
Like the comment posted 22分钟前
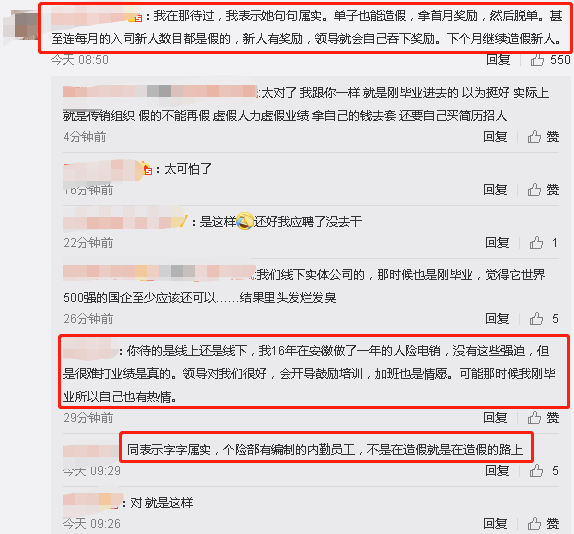coord(536,243)
